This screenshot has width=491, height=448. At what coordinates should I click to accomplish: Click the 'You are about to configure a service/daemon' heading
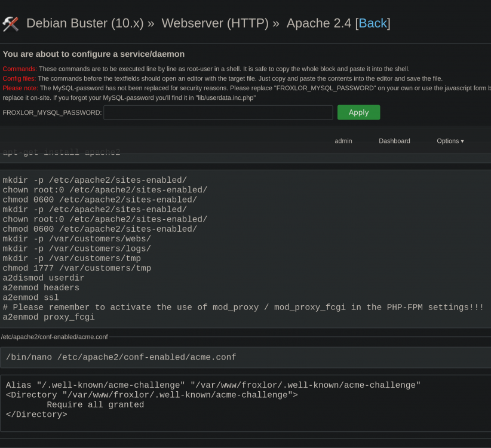(x=94, y=54)
